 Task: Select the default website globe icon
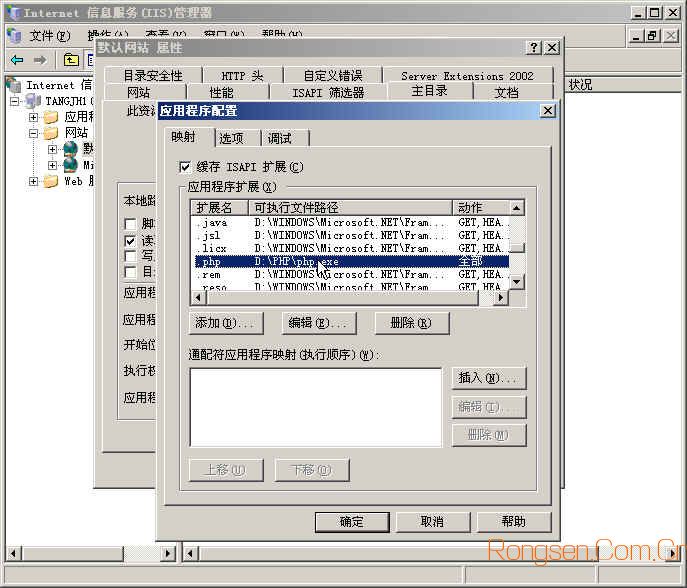71,149
